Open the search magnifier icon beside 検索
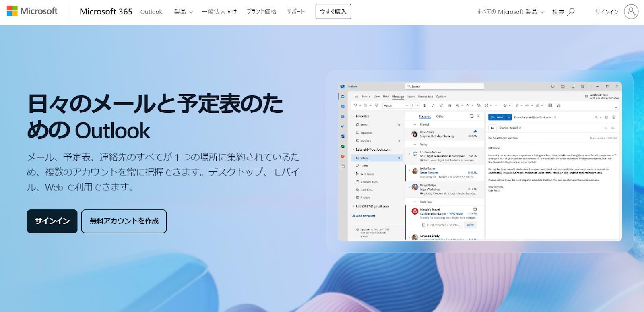 click(x=571, y=12)
